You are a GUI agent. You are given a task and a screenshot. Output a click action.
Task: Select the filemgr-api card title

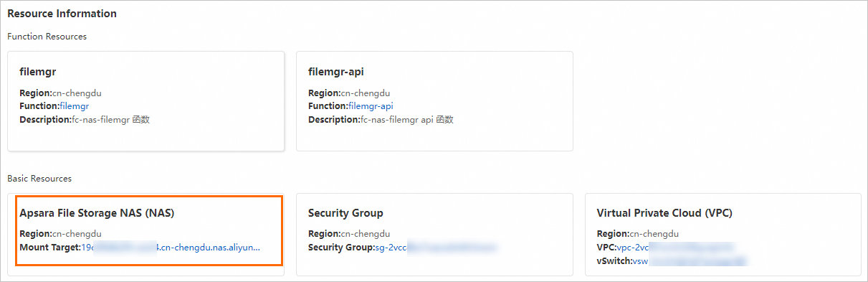click(x=336, y=72)
